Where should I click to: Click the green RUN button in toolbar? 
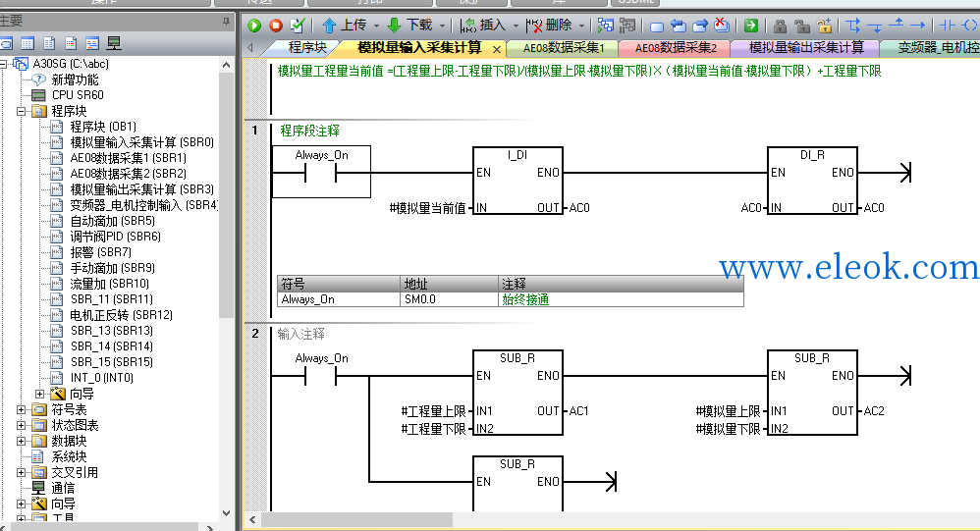point(254,26)
